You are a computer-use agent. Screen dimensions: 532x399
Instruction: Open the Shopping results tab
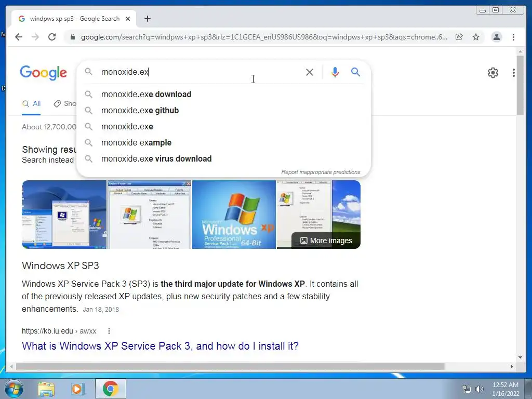point(65,104)
